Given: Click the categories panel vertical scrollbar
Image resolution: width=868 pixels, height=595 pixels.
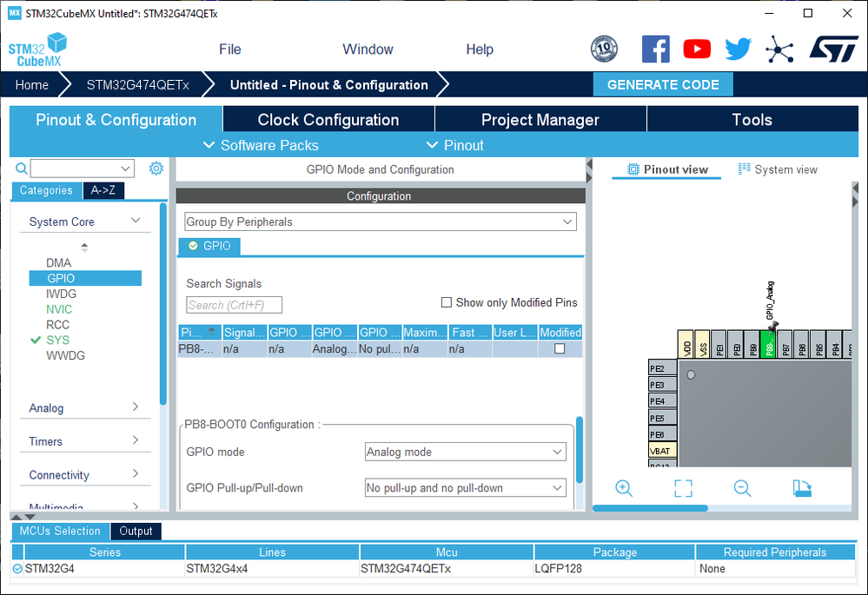Looking at the screenshot, I should [162, 304].
